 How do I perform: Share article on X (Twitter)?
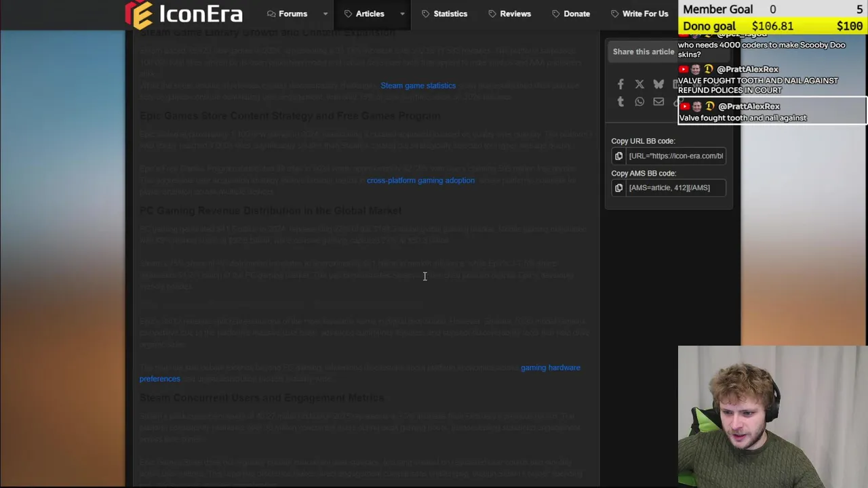(x=639, y=85)
